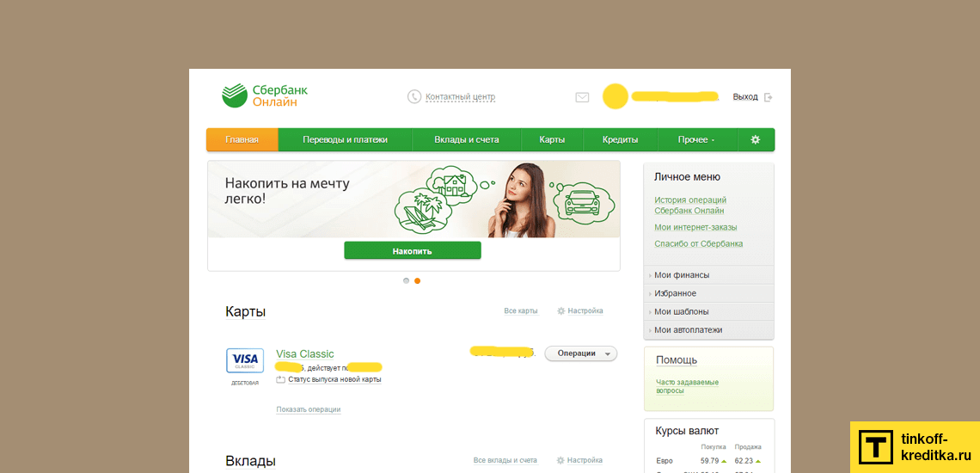The height and width of the screenshot is (473, 980).
Task: Click the Visa Classic card logo
Action: [244, 360]
